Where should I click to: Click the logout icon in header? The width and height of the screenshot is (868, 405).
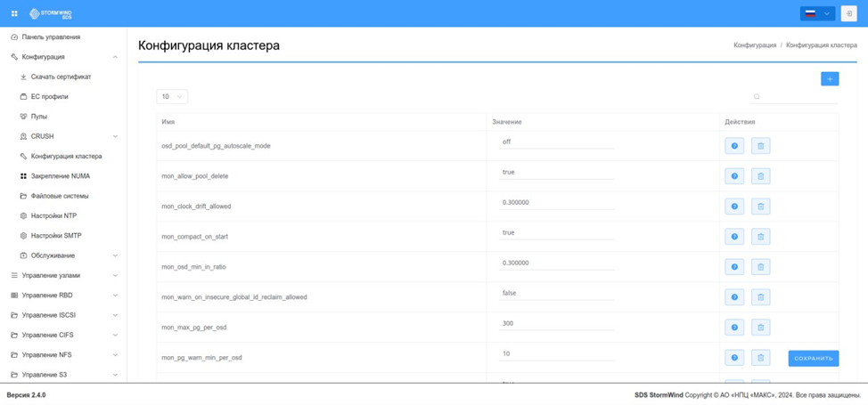848,14
